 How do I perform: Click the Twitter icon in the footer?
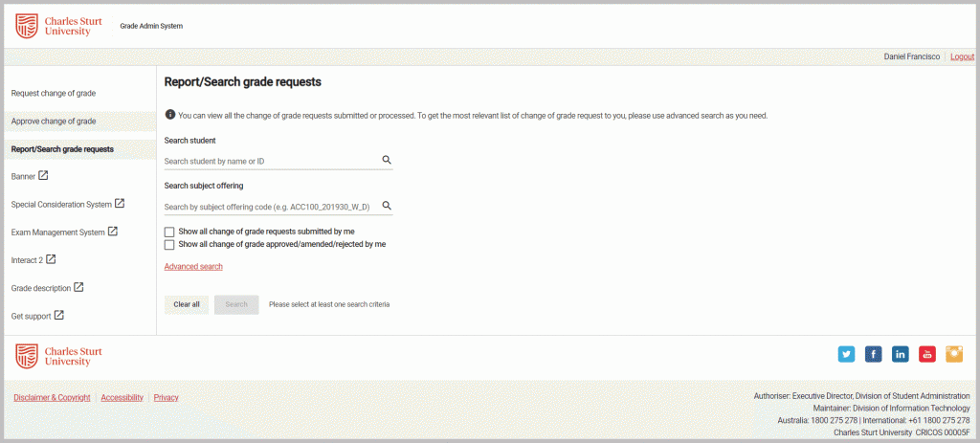tap(846, 354)
